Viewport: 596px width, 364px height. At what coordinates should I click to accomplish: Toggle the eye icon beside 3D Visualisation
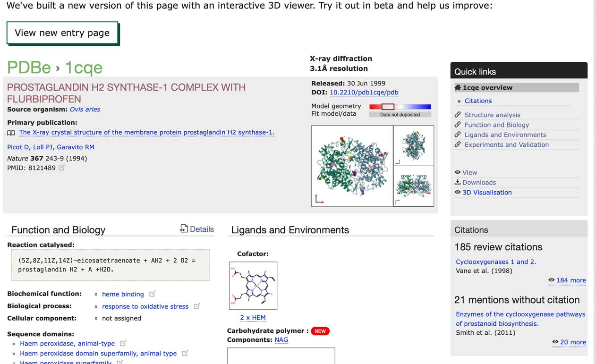pyautogui.click(x=457, y=192)
